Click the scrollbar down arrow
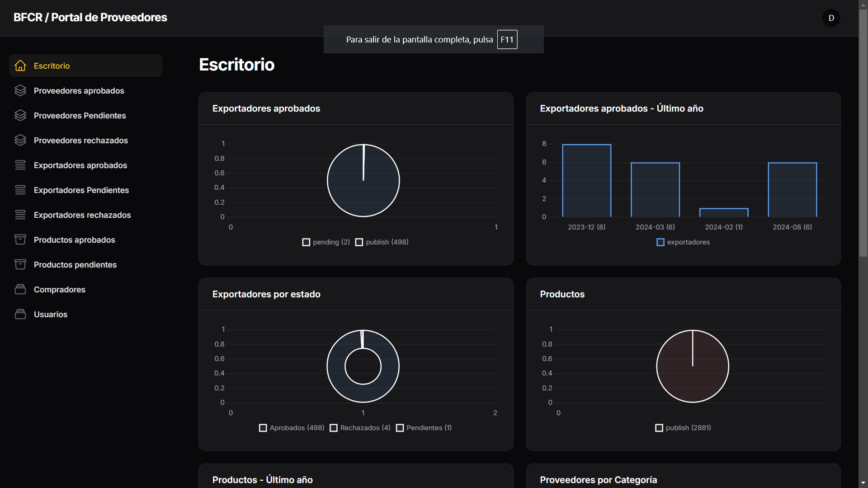 tap(863, 483)
